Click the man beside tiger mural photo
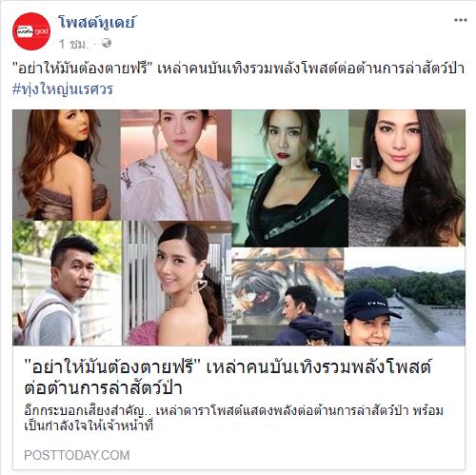The height and width of the screenshot is (475, 476). click(288, 296)
